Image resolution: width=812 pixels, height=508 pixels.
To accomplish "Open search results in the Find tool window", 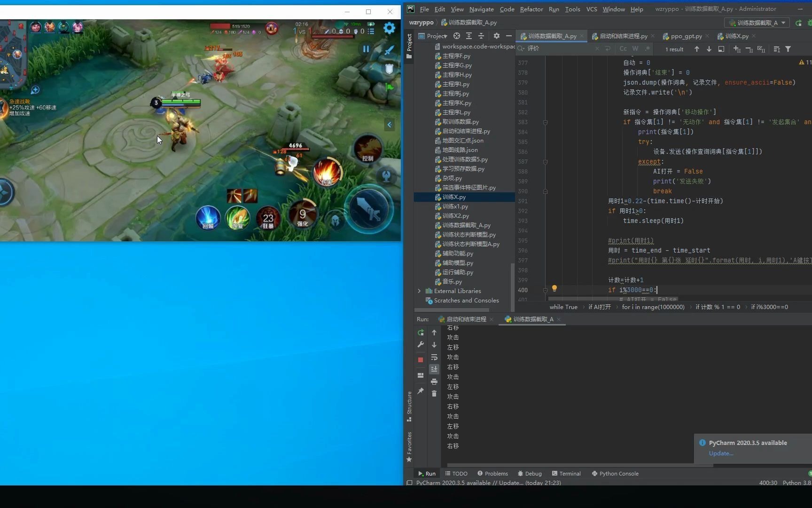I will coord(721,49).
